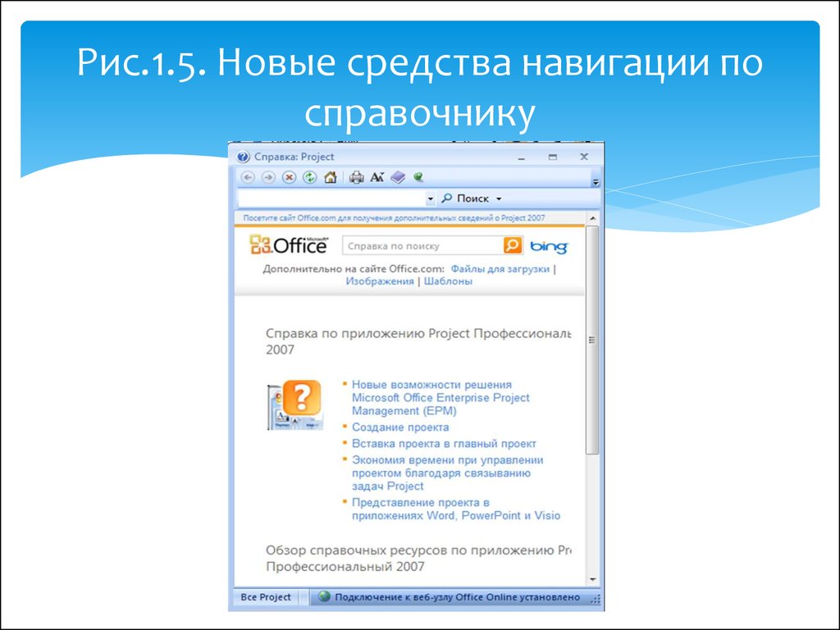Open Представление проекта в приложениях Word topic
Viewport: 840px width, 630px height.
click(x=456, y=509)
